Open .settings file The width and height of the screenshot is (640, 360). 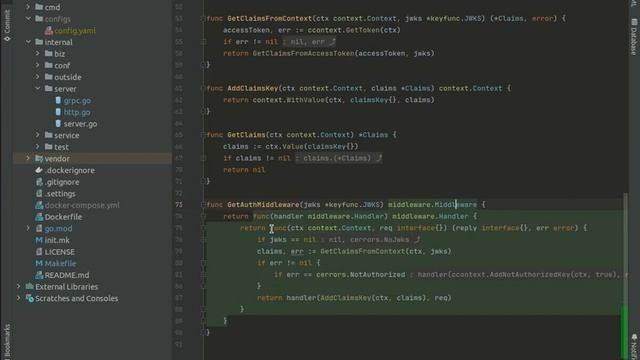(60, 193)
